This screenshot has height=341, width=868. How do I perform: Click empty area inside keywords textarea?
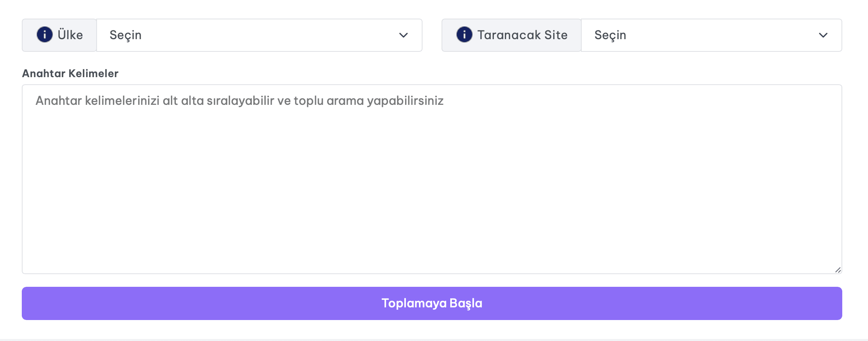(x=432, y=190)
